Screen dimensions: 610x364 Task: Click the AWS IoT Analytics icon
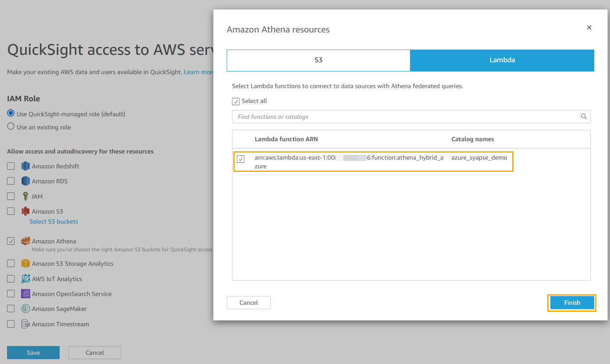click(25, 279)
